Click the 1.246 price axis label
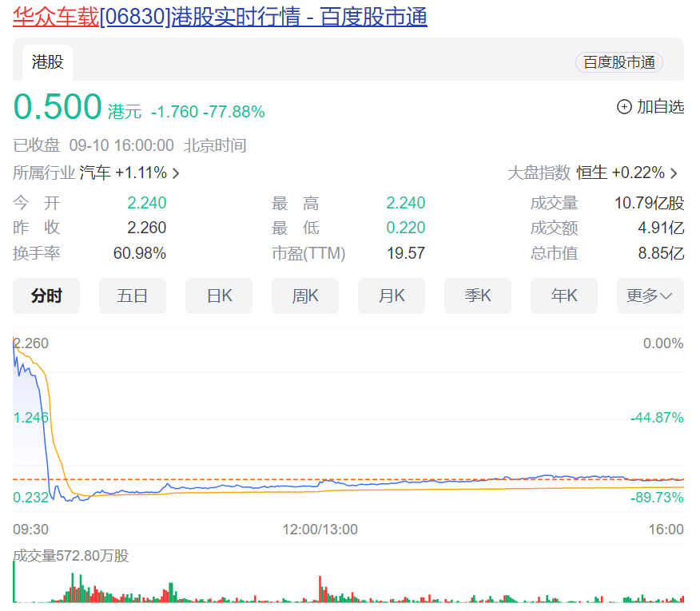Image resolution: width=700 pixels, height=611 pixels. coord(30,418)
